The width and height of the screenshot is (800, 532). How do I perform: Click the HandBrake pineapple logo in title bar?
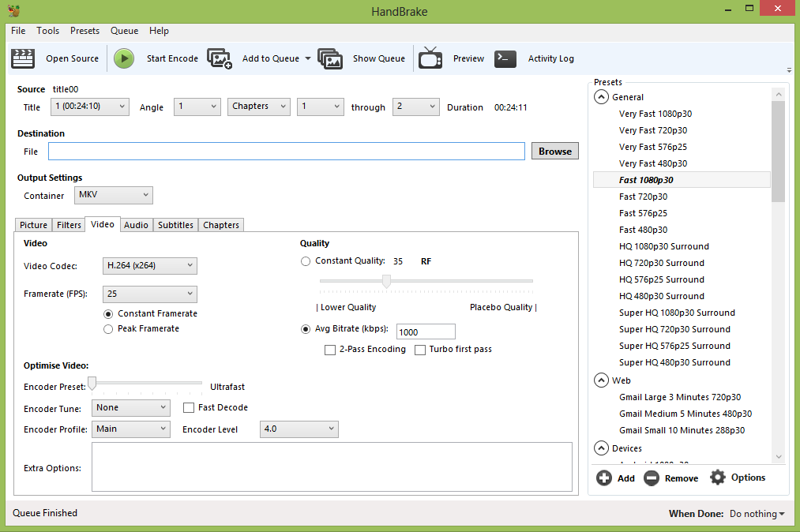pyautogui.click(x=13, y=11)
